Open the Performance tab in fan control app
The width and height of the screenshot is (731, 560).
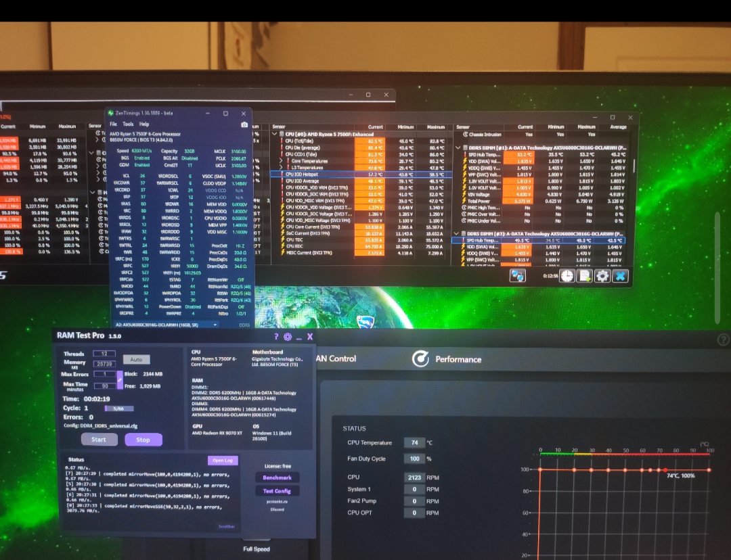point(447,359)
